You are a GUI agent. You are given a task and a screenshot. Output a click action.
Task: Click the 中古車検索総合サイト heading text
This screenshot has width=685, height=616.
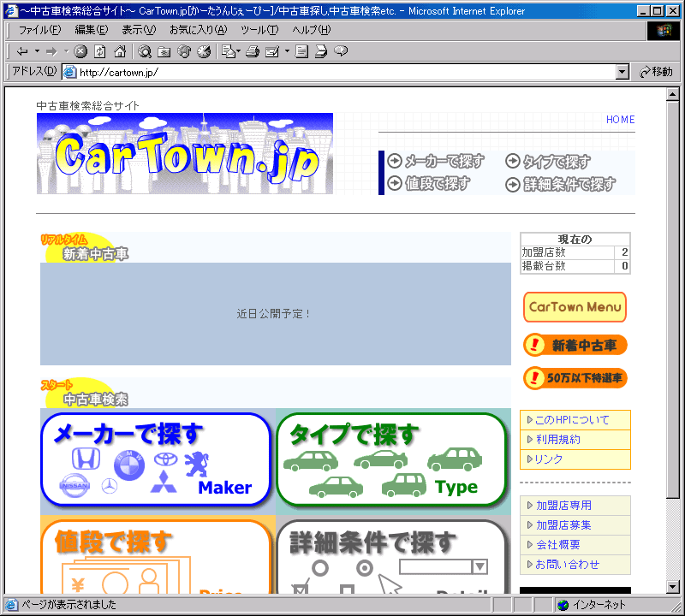[88, 105]
